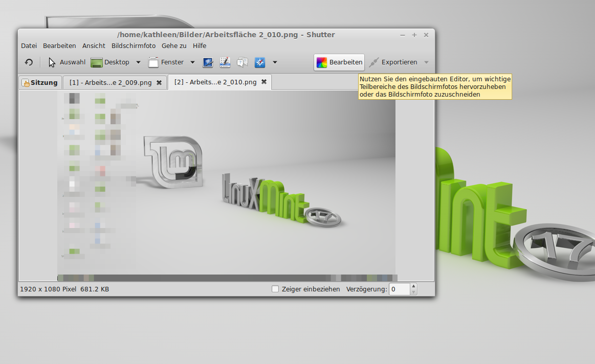Expand the Exportieren dropdown arrow
Viewport: 595px width, 364px height.
pos(426,62)
